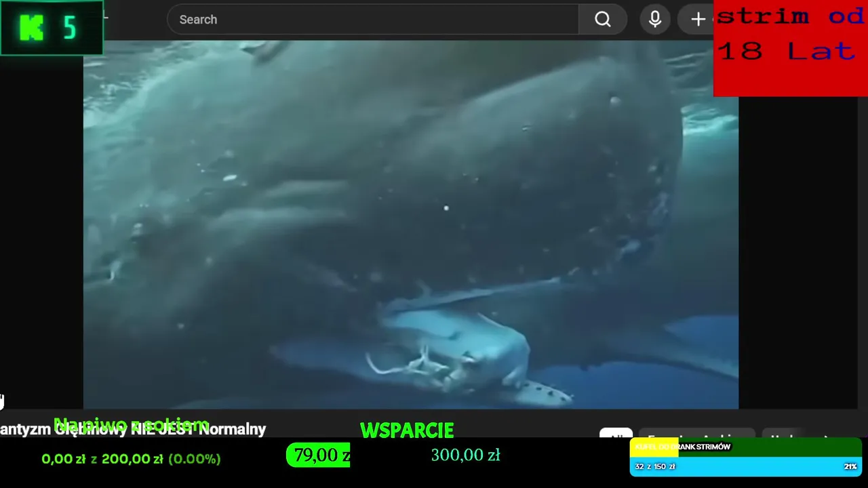
Task: Click the red 'strim od 18 Lat' banner
Action: [x=791, y=48]
